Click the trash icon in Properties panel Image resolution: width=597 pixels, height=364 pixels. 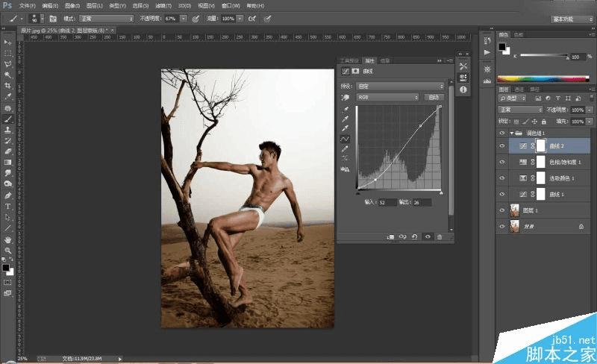click(x=440, y=236)
